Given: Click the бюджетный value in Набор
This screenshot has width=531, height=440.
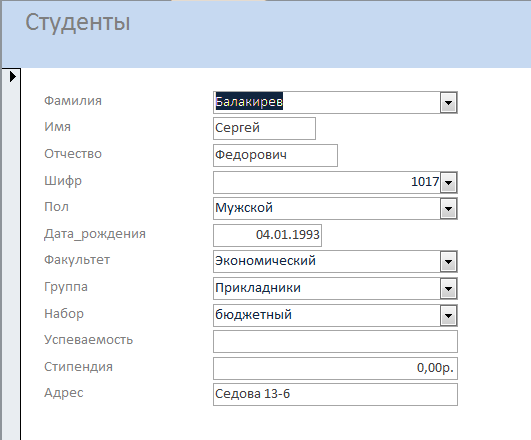Looking at the screenshot, I should click(253, 315).
